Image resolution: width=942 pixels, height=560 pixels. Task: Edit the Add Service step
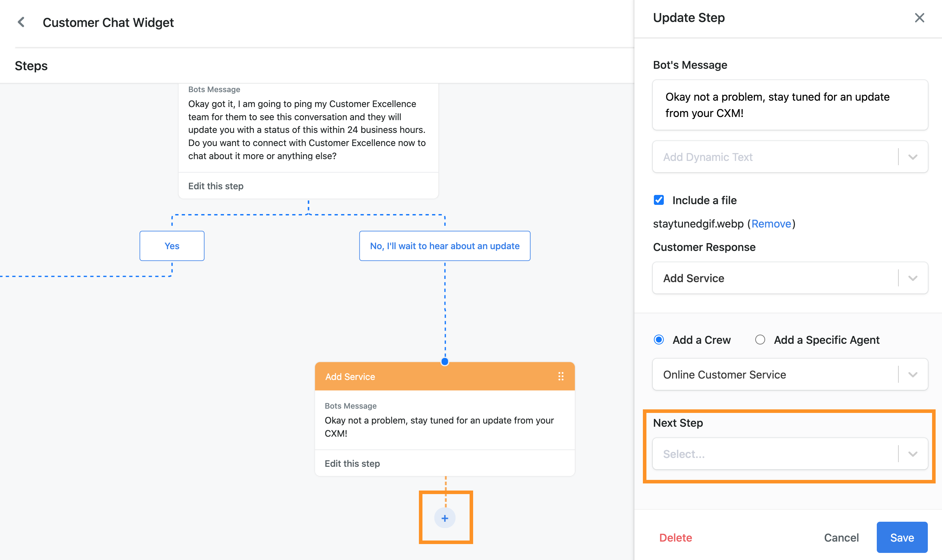click(352, 463)
